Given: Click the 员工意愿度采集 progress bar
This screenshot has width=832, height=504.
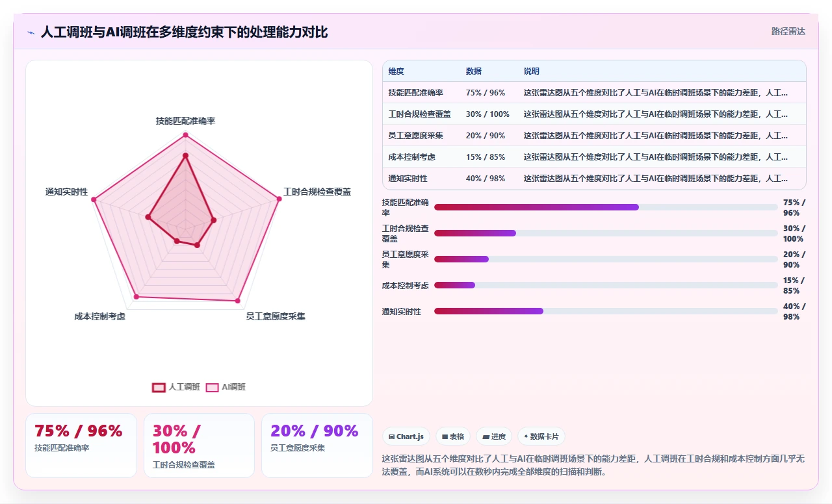Looking at the screenshot, I should (606, 259).
